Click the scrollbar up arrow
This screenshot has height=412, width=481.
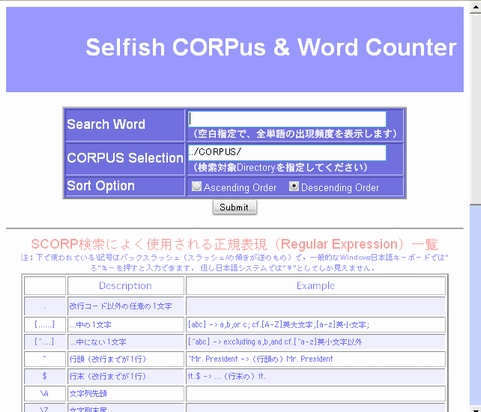(x=475, y=7)
